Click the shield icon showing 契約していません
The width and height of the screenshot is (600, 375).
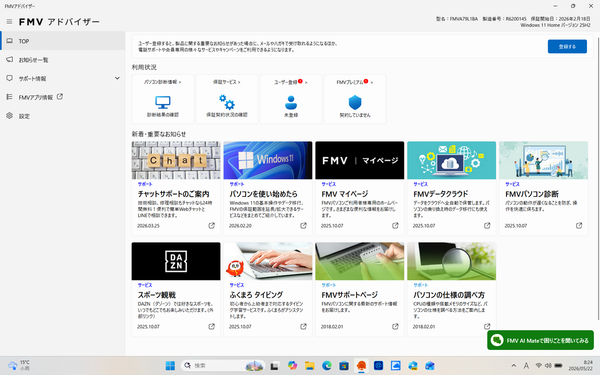355,102
